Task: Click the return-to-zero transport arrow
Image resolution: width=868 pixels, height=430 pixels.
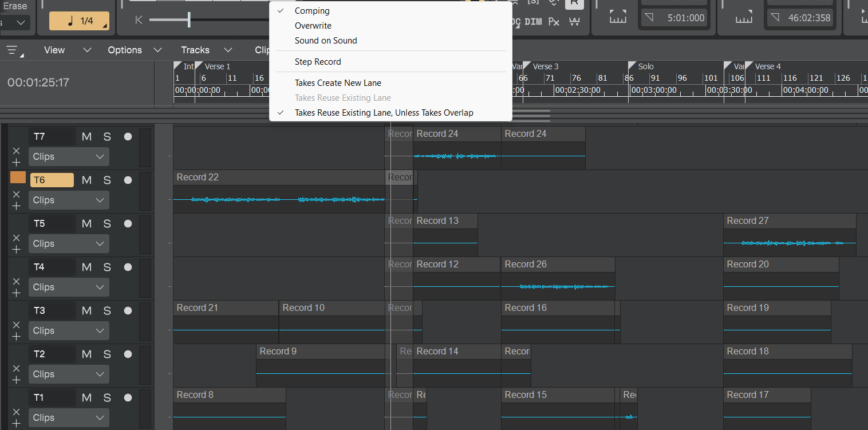Action: [139, 20]
